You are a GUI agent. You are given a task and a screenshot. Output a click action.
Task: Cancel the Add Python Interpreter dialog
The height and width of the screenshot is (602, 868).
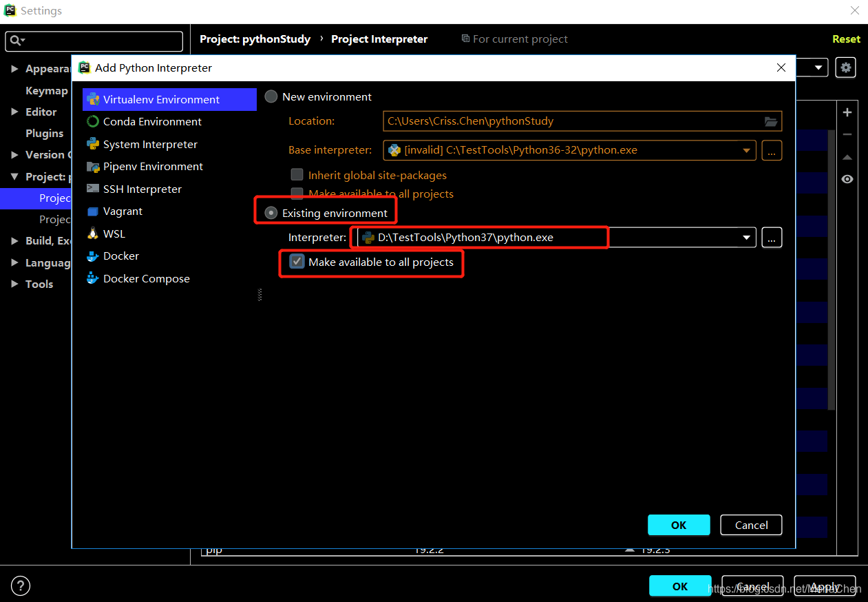751,525
